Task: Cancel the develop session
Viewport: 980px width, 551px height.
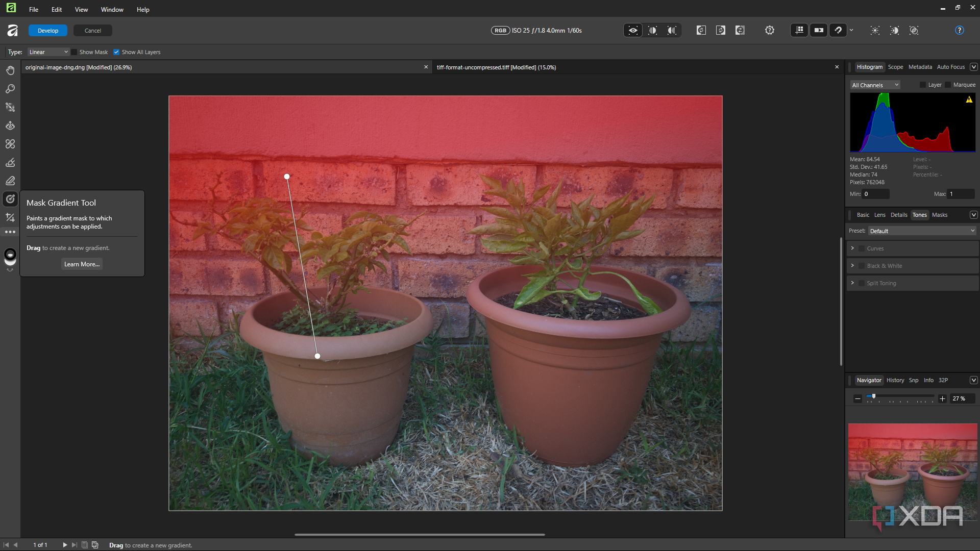Action: click(x=93, y=31)
